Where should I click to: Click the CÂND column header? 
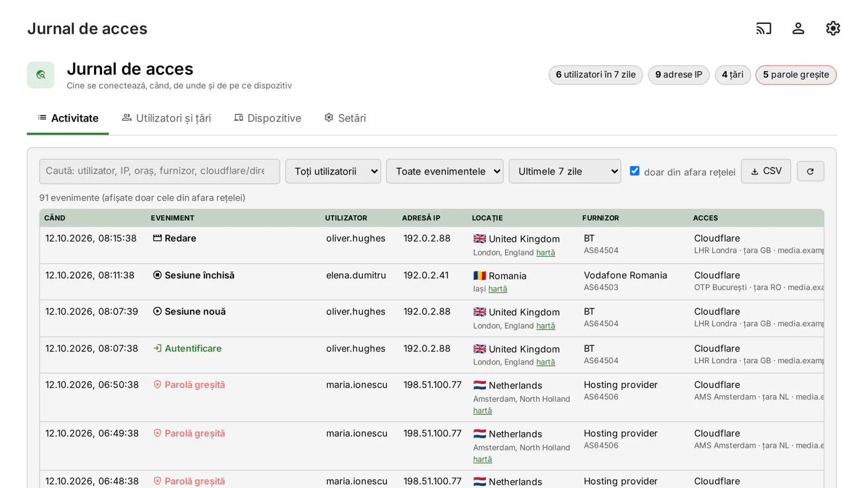55,218
